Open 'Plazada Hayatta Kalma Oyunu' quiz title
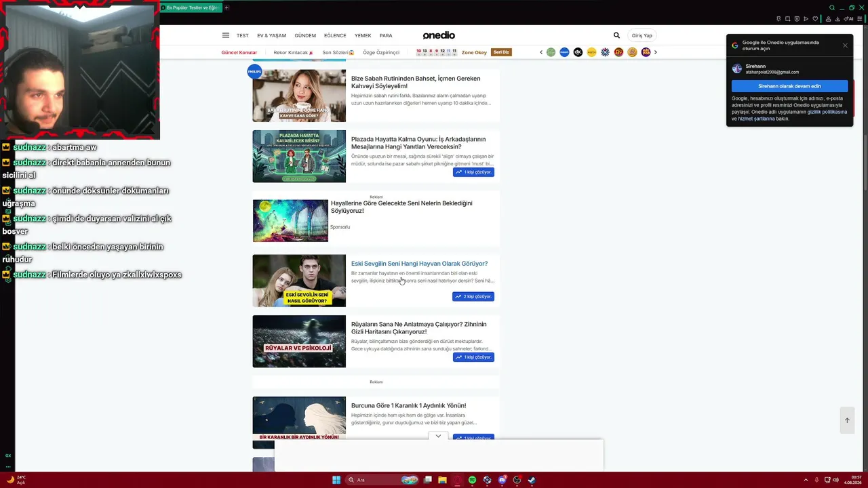This screenshot has width=868, height=488. pyautogui.click(x=418, y=143)
